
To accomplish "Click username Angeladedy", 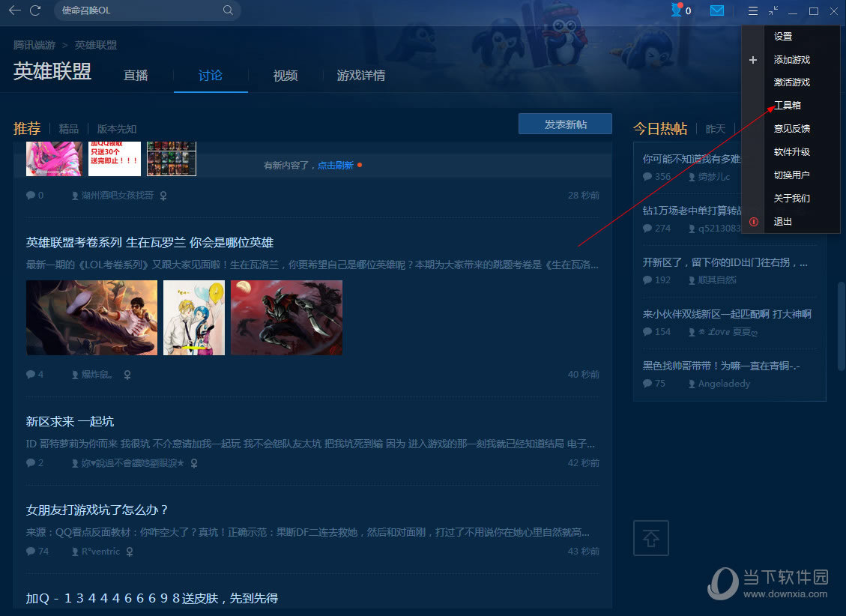I will tap(724, 384).
